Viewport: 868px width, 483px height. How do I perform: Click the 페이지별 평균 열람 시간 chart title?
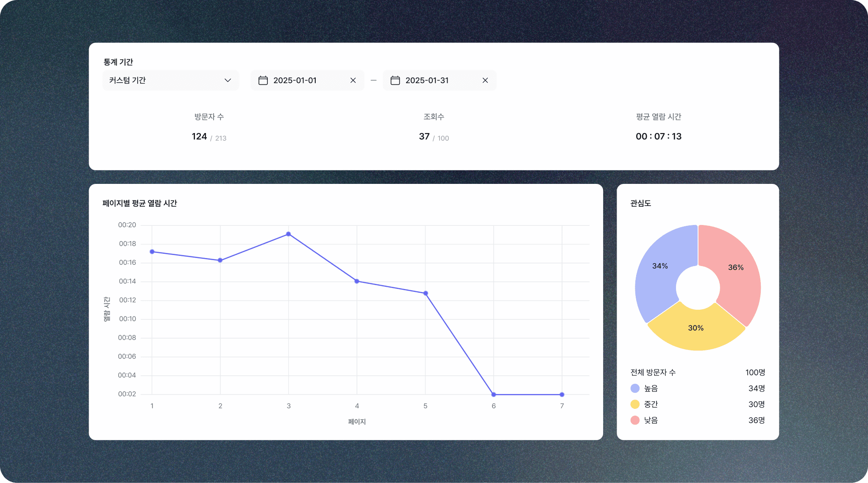click(139, 203)
